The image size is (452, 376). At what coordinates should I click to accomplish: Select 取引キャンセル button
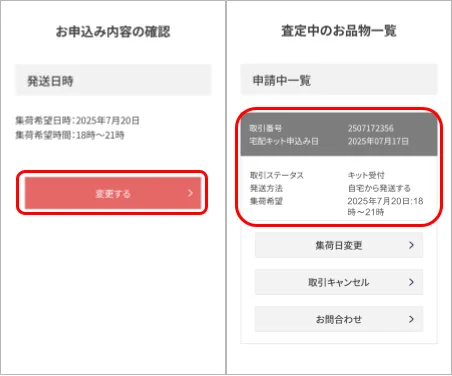[x=339, y=282]
